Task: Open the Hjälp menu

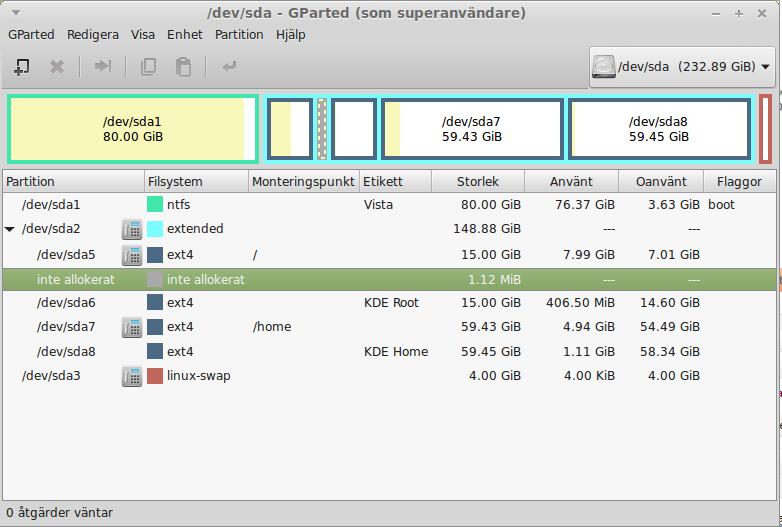Action: click(x=290, y=34)
